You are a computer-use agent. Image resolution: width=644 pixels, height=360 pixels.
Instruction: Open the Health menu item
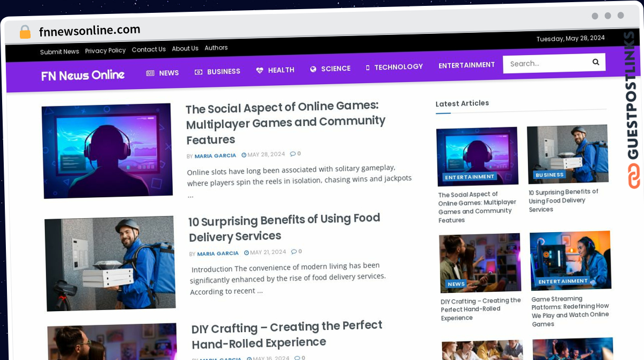click(x=281, y=70)
